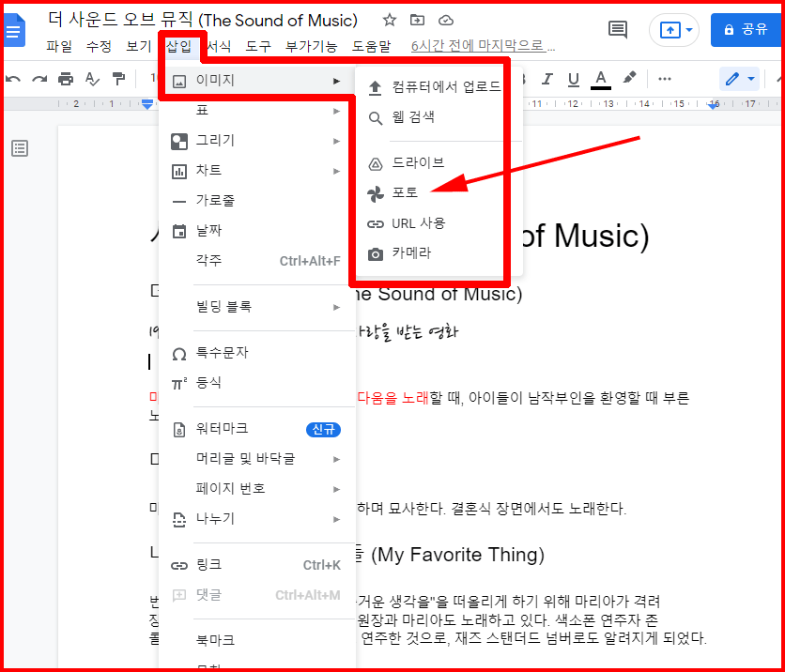Select the paint format tool

[118, 79]
